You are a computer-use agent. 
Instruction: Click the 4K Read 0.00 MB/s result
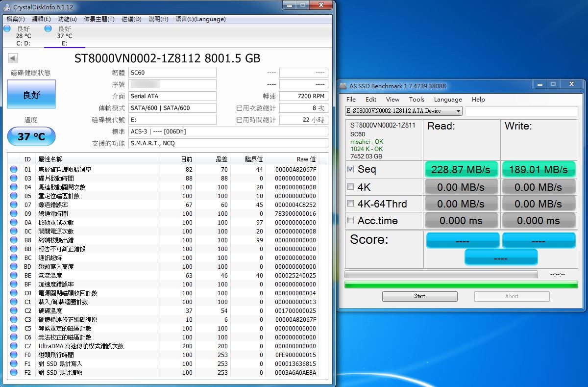(x=461, y=187)
